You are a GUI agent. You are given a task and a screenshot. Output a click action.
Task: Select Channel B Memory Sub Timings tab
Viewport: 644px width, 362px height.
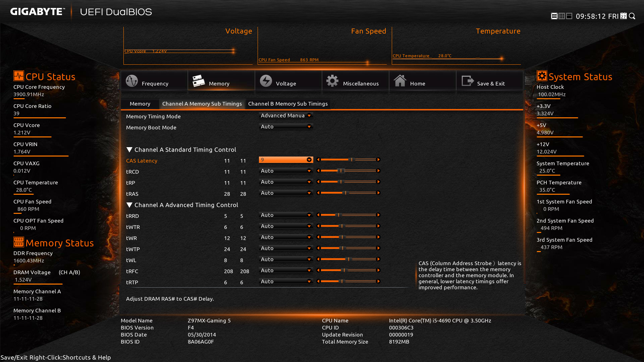(288, 104)
